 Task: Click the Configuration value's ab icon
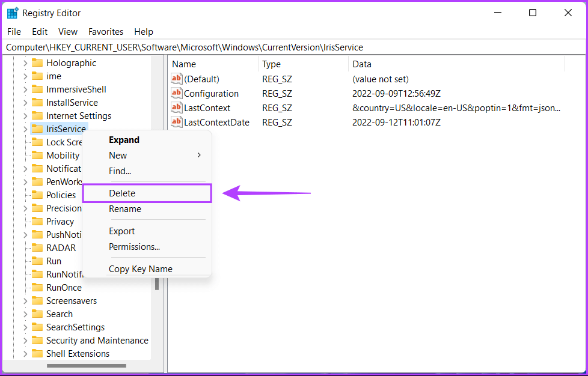tap(176, 94)
